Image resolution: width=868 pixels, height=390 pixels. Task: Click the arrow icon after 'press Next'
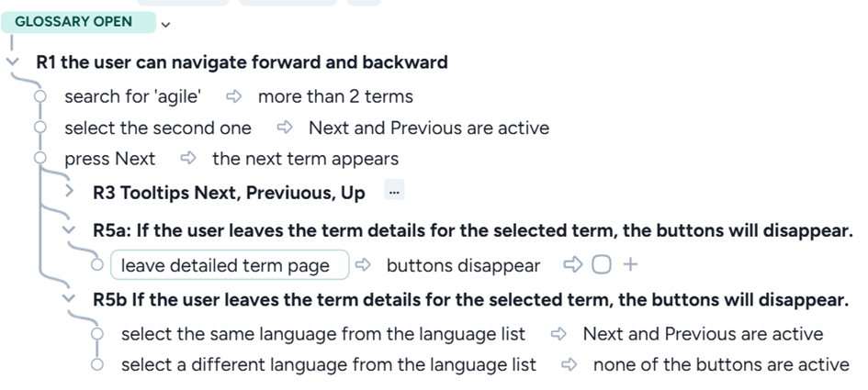tap(189, 159)
